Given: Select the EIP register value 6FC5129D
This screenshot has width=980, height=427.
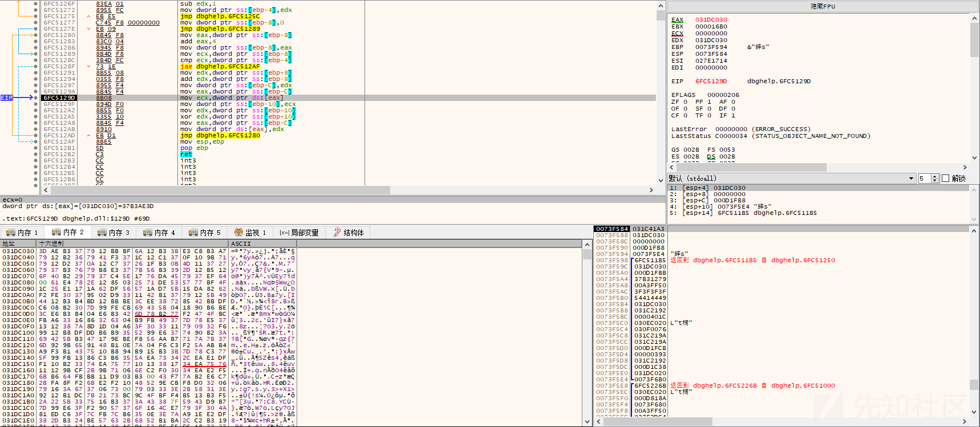Looking at the screenshot, I should coord(711,82).
